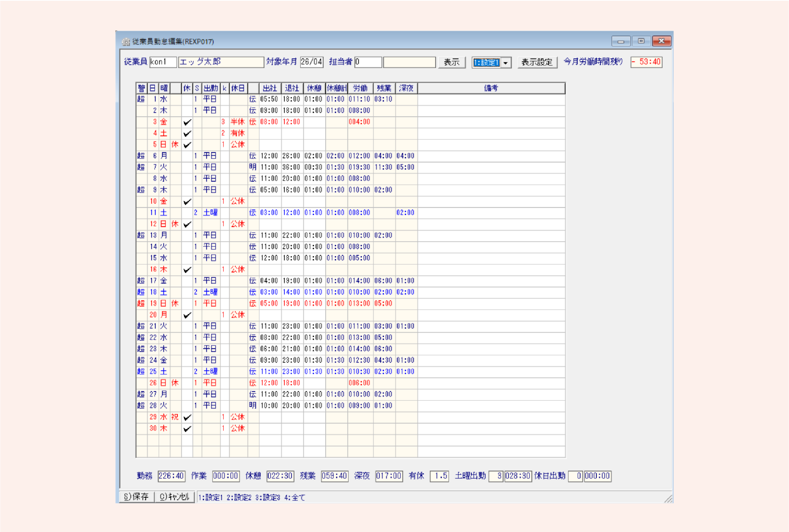The height and width of the screenshot is (532, 789).
Task: Minimize the 従業員勤怠編集 window
Action: 621,41
